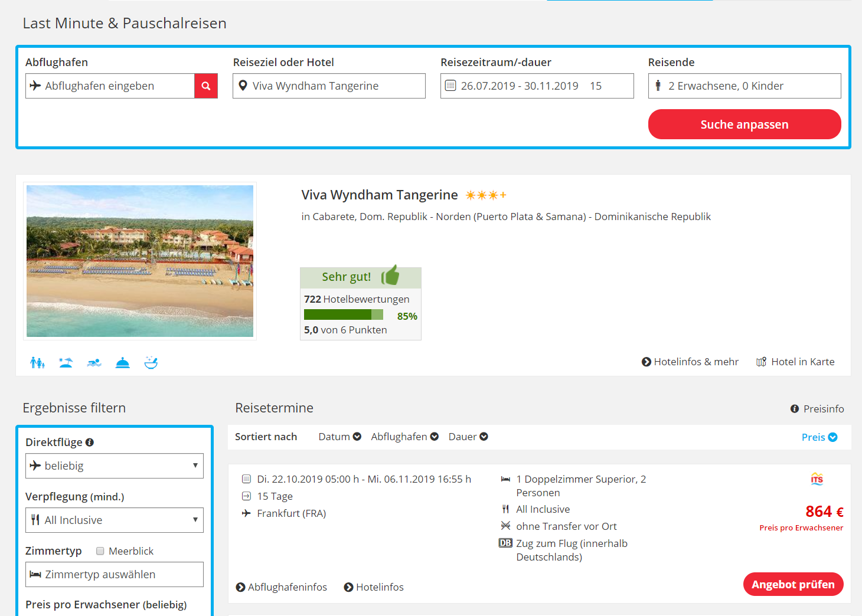Image resolution: width=862 pixels, height=616 pixels.
Task: Click the 'Zug zum Flug' offer text
Action: (x=572, y=550)
